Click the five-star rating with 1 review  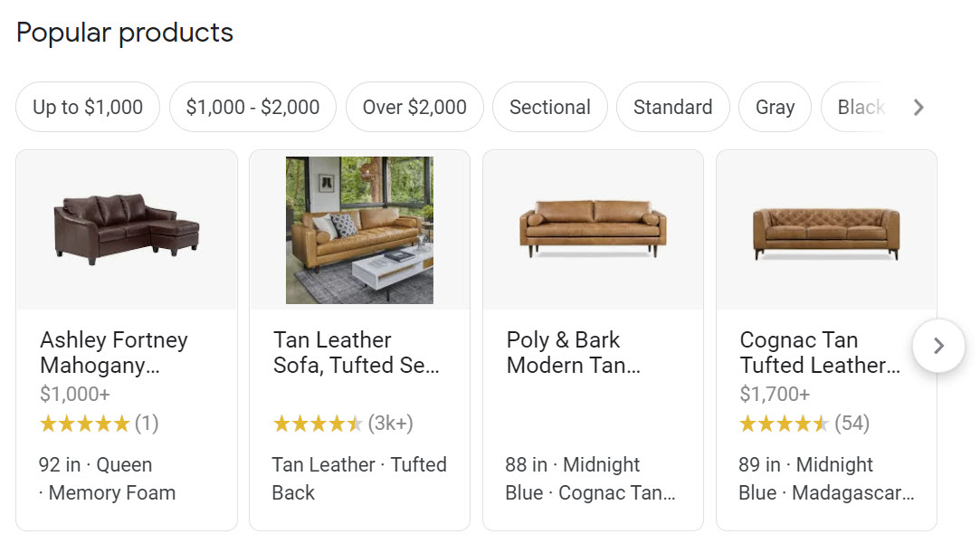99,424
